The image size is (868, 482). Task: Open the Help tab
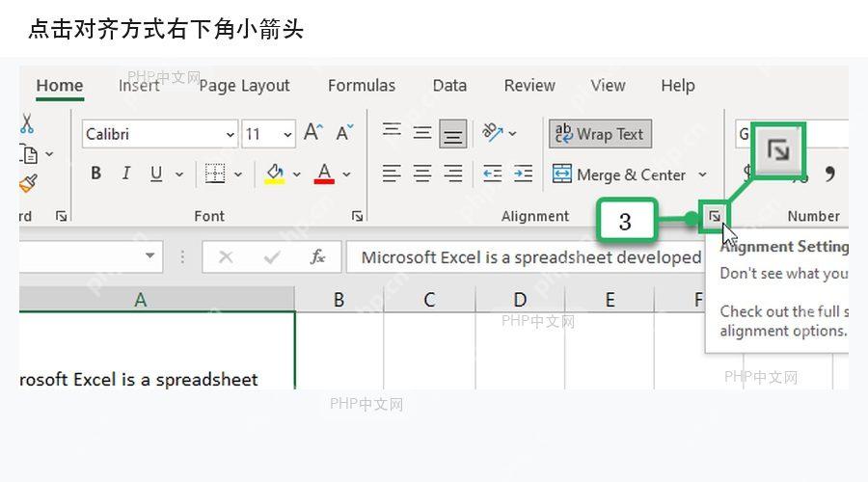pyautogui.click(x=678, y=86)
